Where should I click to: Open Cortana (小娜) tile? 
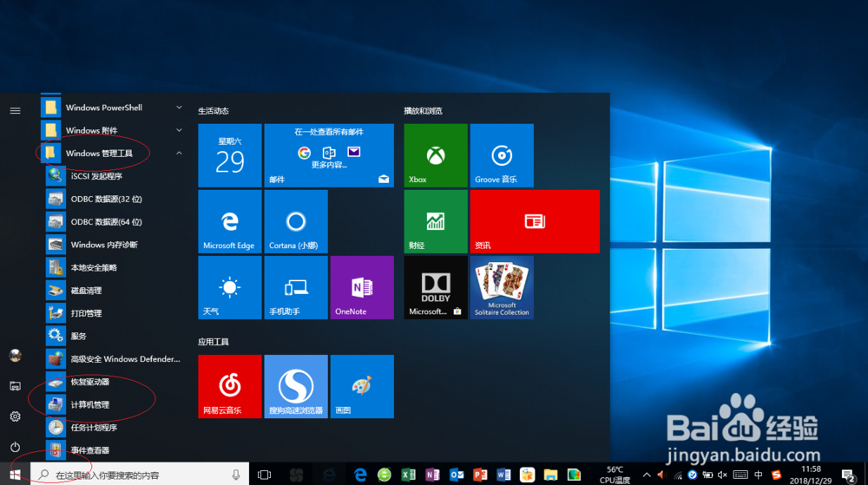296,221
